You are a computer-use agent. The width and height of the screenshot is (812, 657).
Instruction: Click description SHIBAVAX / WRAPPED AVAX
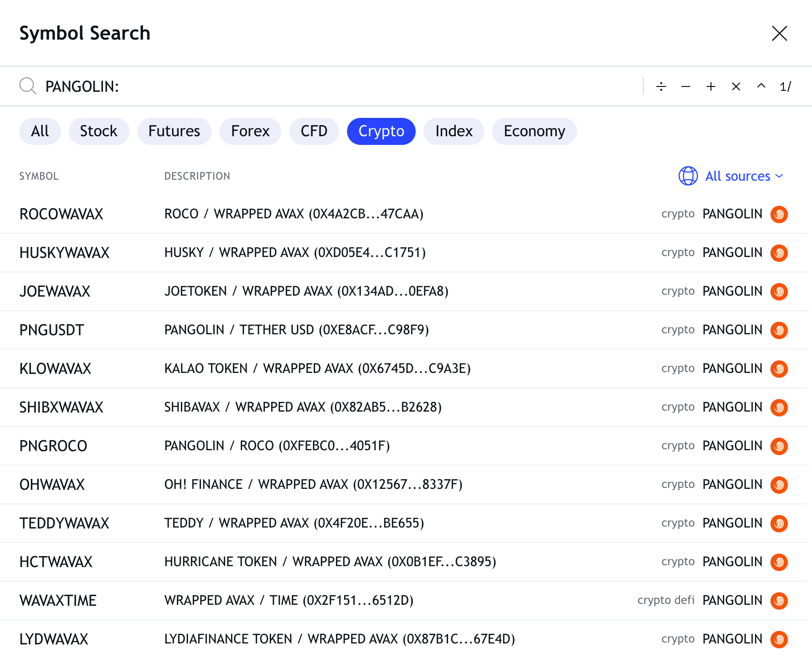tap(303, 407)
